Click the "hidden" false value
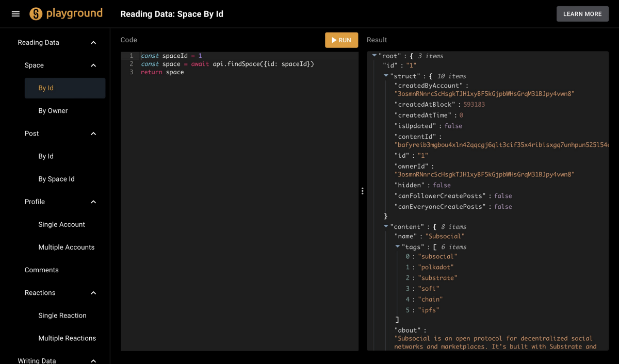 click(x=442, y=185)
